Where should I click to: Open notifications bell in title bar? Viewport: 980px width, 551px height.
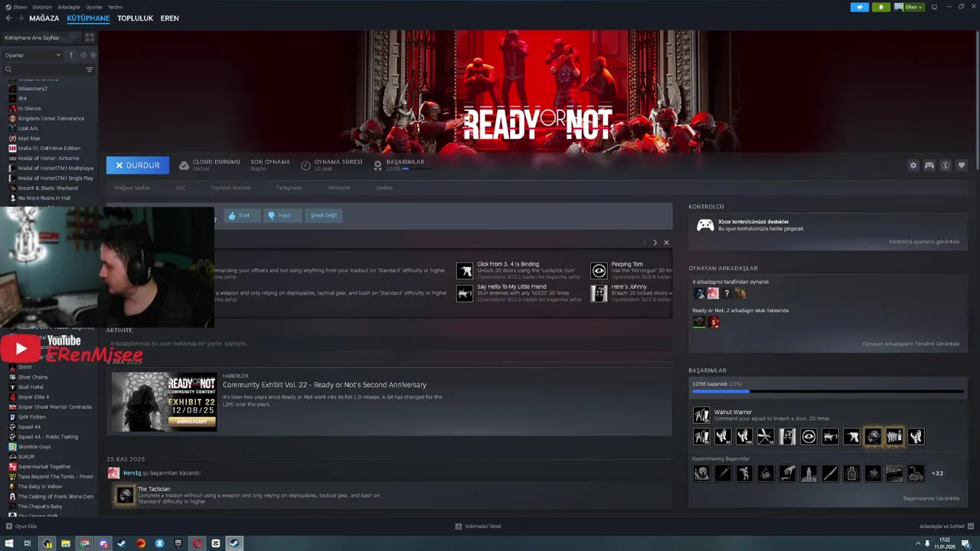pos(880,7)
